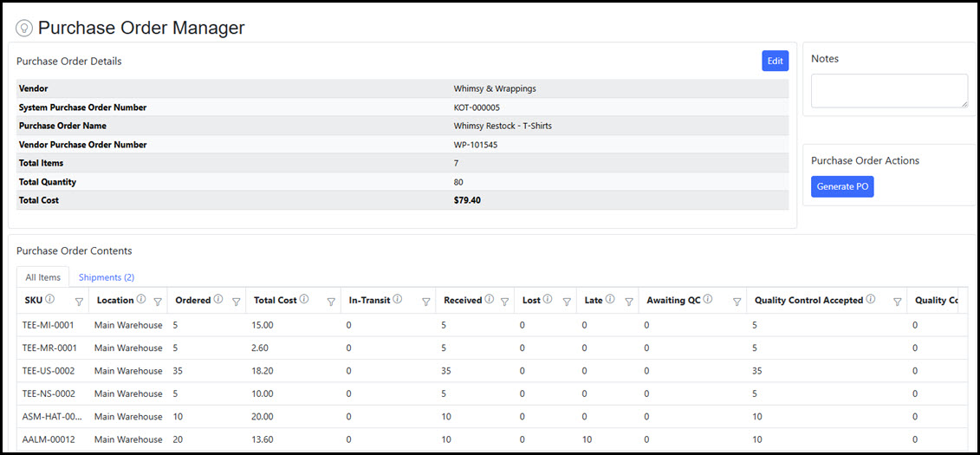Click the info icon next to SKU
The width and height of the screenshot is (980, 455).
[x=50, y=300]
